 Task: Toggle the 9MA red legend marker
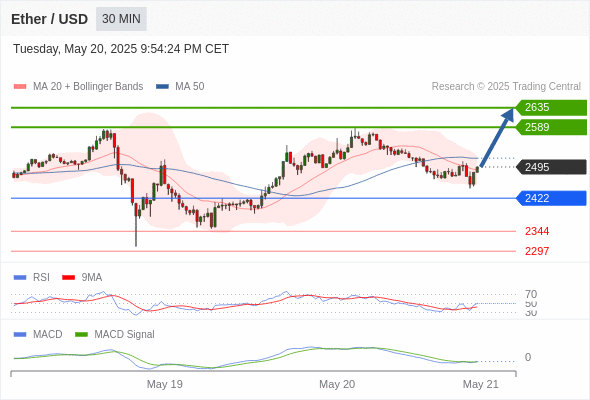[68, 278]
